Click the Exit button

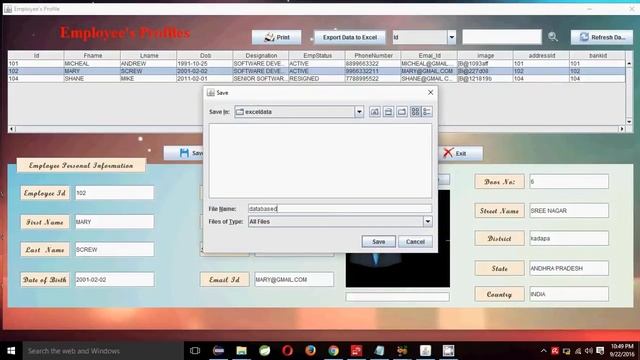coord(460,153)
